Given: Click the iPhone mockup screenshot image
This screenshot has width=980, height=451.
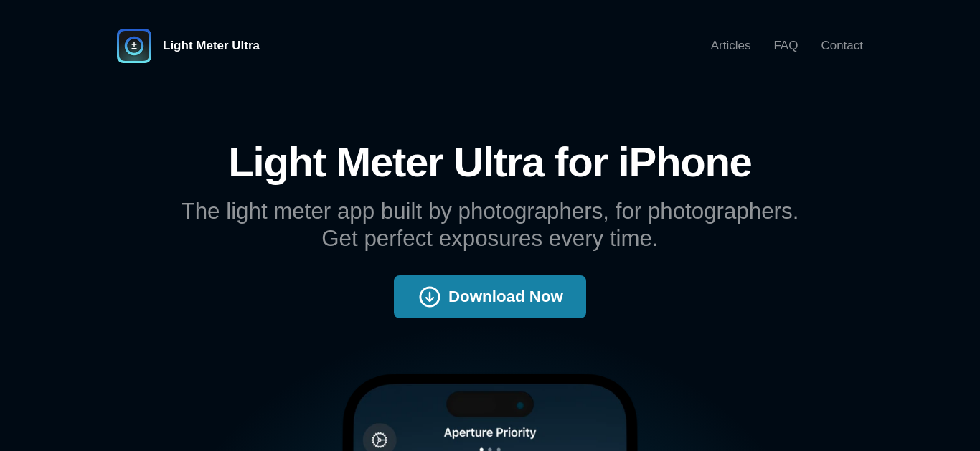Looking at the screenshot, I should pyautogui.click(x=490, y=412).
